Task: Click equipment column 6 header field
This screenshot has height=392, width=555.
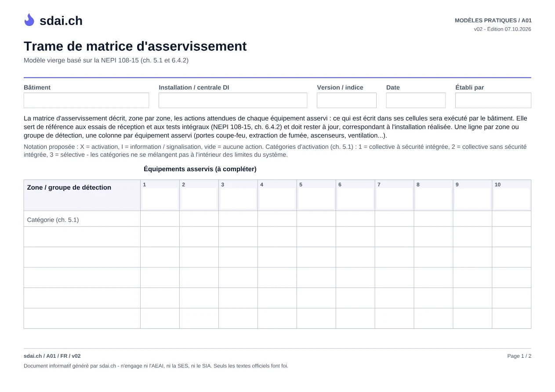Action: tap(355, 199)
